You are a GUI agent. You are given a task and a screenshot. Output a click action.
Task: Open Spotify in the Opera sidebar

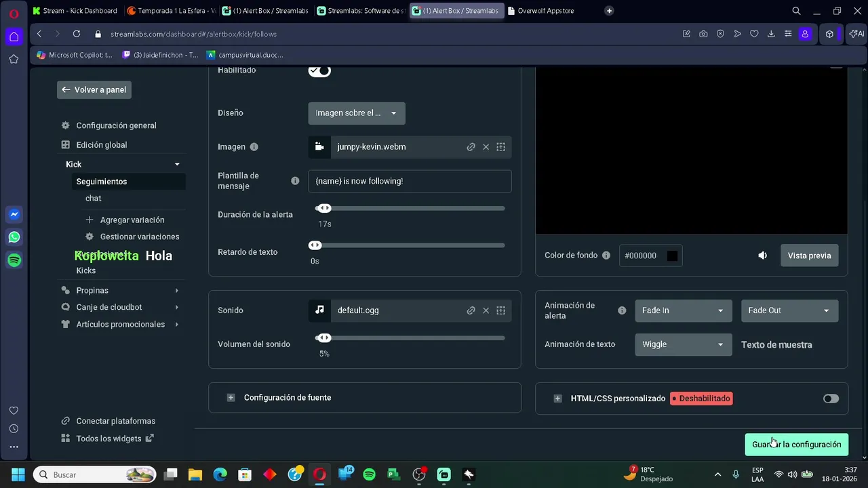tap(14, 260)
